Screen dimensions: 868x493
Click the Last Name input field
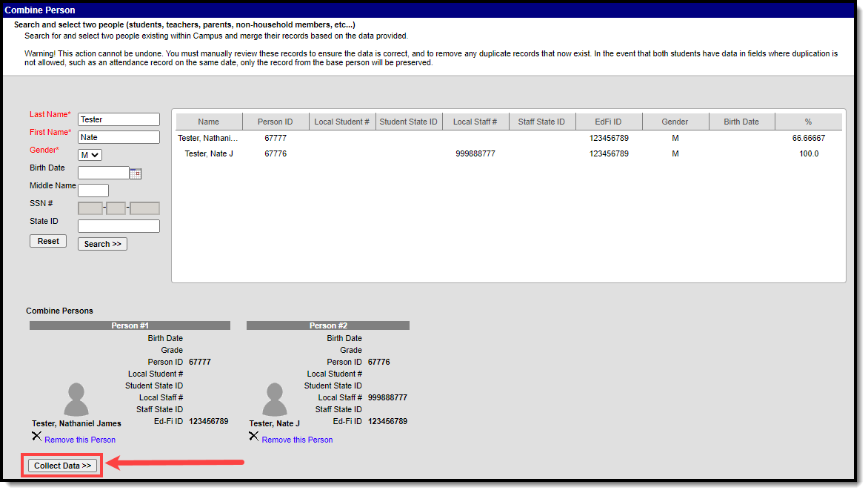click(x=118, y=119)
